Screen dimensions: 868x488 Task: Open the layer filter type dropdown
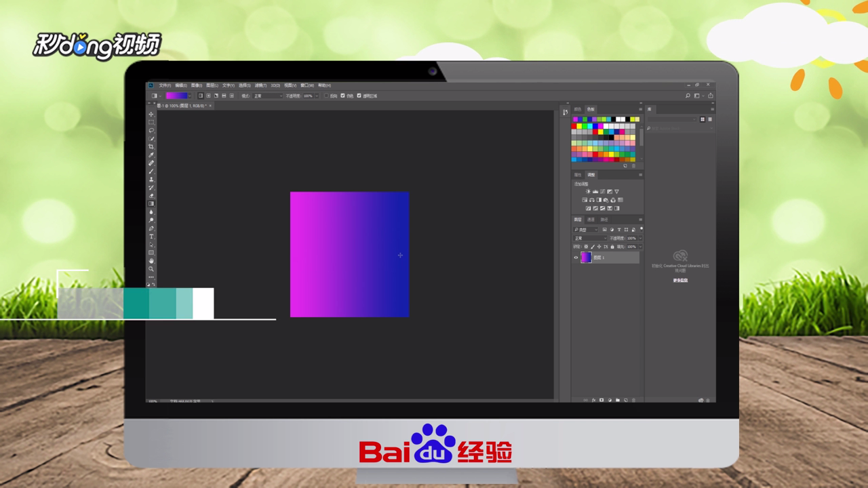pyautogui.click(x=586, y=230)
